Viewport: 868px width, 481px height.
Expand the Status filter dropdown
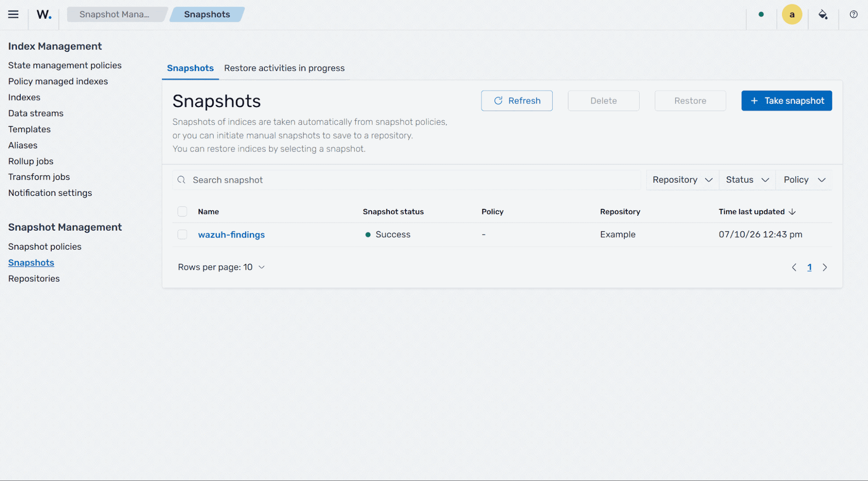747,180
